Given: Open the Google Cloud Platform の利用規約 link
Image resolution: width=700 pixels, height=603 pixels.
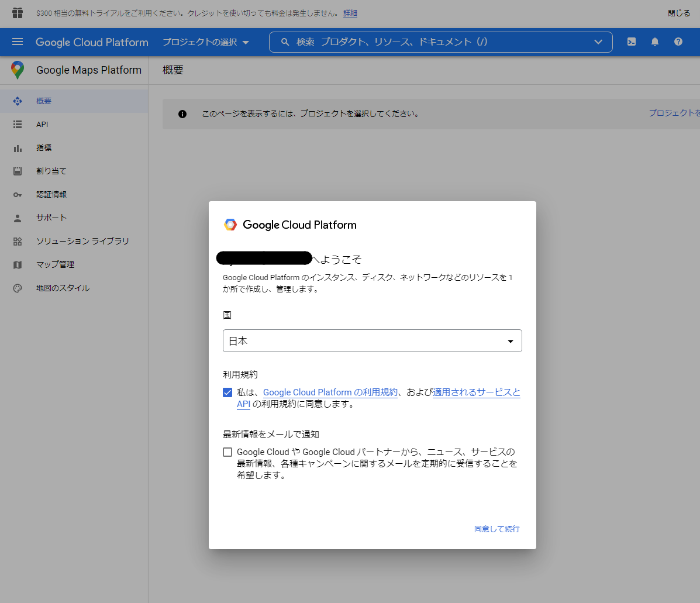Looking at the screenshot, I should click(330, 392).
